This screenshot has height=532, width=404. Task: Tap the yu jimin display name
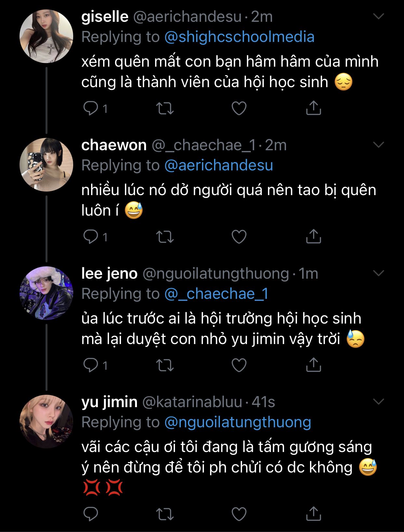click(109, 402)
